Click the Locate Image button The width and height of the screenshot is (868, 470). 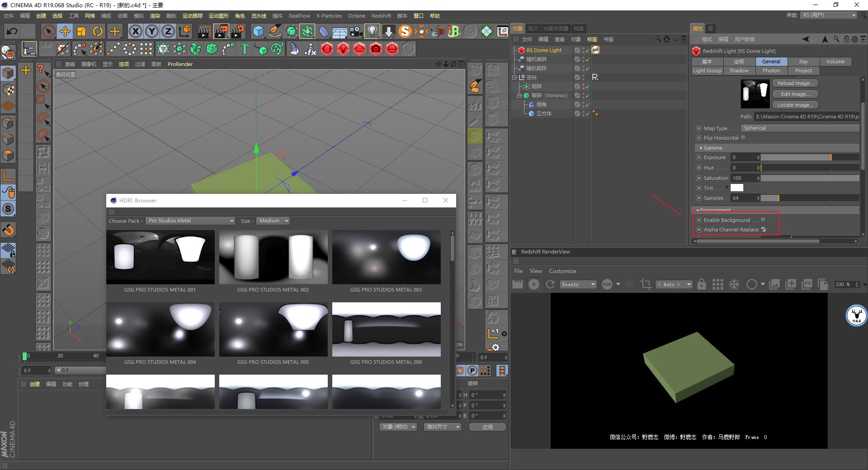795,104
